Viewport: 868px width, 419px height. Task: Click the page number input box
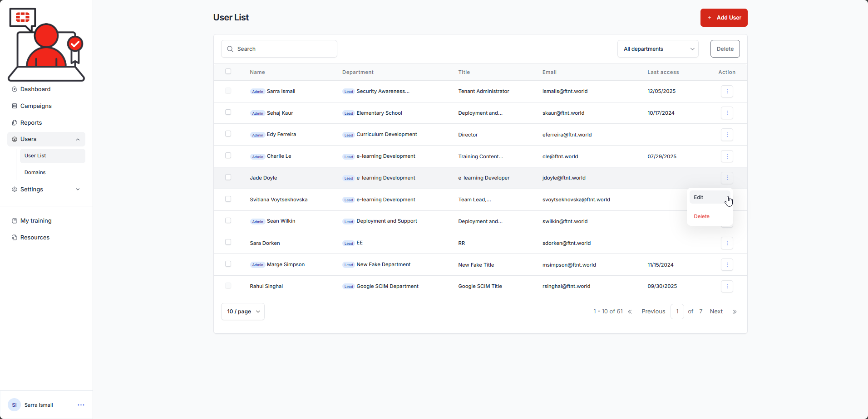677,312
